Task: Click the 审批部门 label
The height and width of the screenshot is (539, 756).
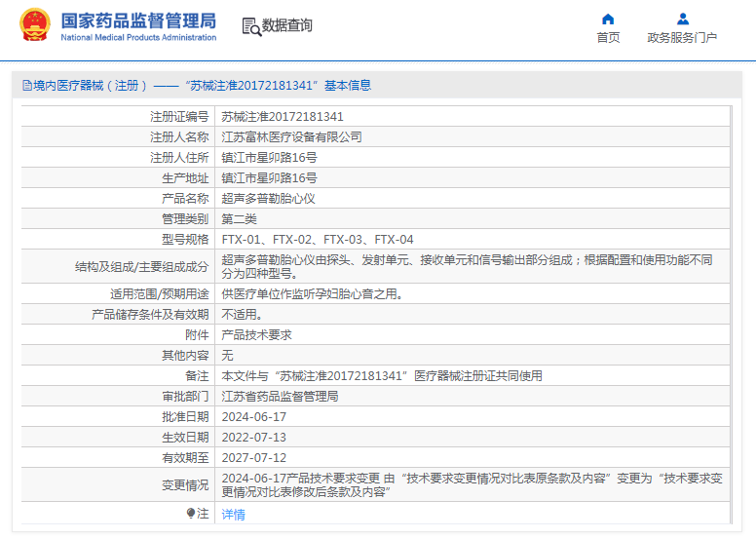Action: pos(185,397)
